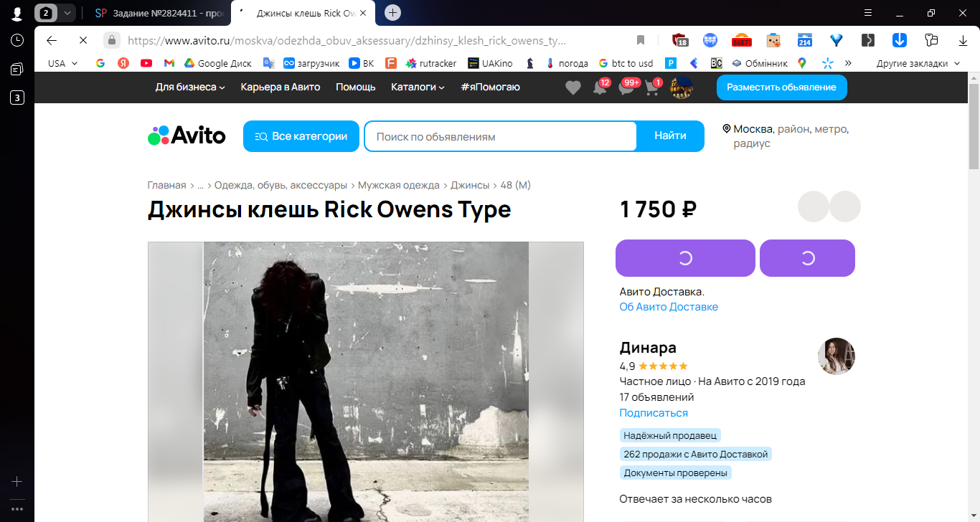The width and height of the screenshot is (980, 522).
Task: Open the YouTube bookmark icon
Action: 146,63
